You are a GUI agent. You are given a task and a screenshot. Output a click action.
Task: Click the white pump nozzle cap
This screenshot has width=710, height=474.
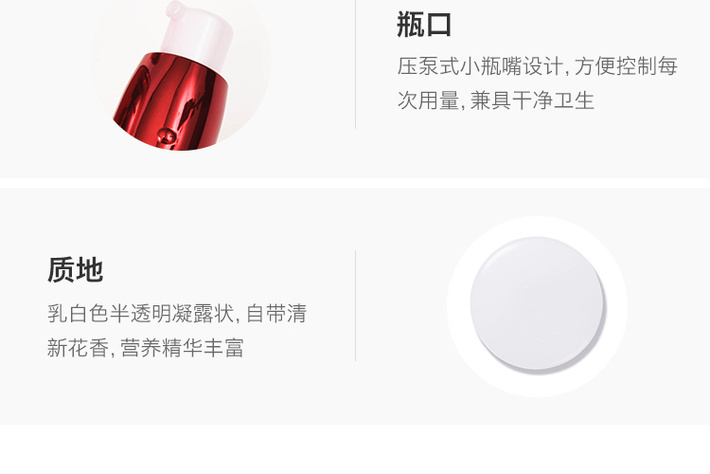[196, 34]
